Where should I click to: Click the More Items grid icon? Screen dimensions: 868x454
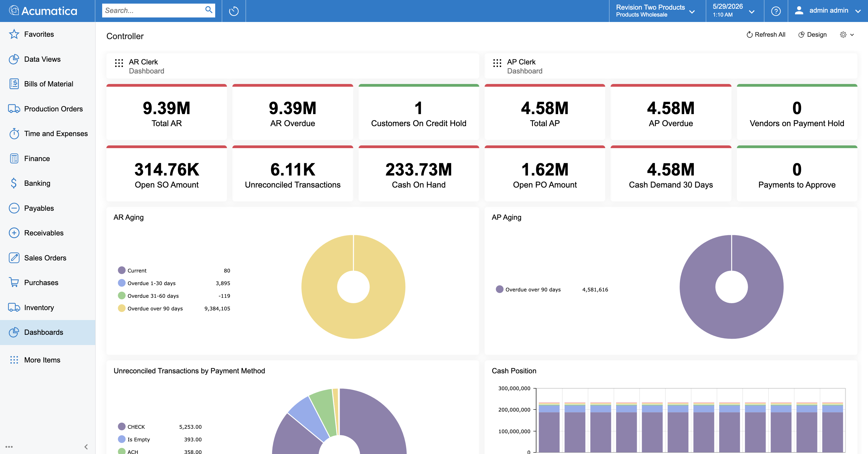(14, 360)
